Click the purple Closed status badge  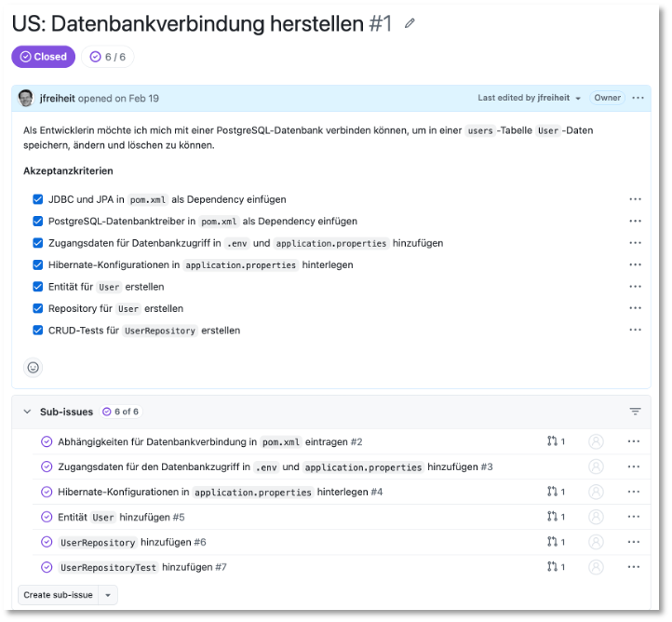[x=44, y=57]
